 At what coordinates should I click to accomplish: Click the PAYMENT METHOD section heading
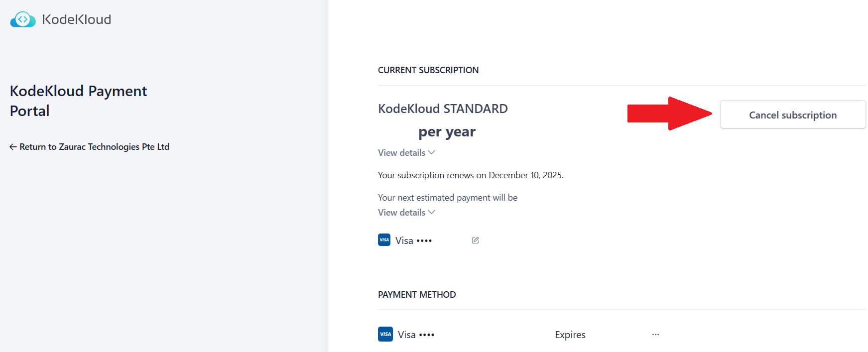click(x=417, y=295)
